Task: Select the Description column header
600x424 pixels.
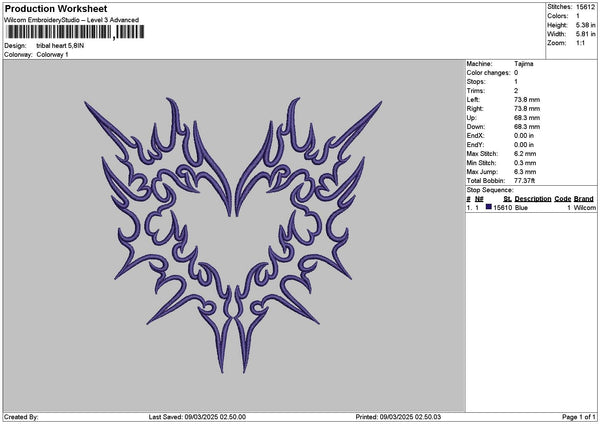Action: click(533, 199)
